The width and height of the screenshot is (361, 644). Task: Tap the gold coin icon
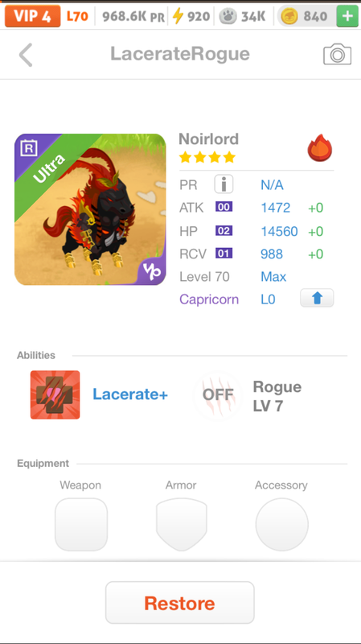pyautogui.click(x=289, y=16)
